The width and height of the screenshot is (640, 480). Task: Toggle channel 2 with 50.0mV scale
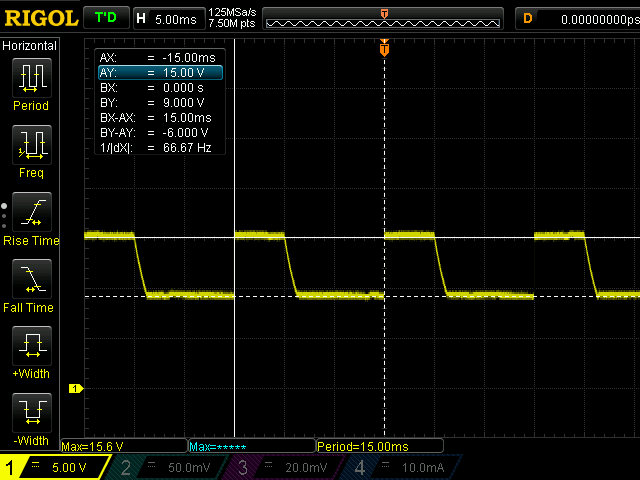tap(170, 467)
